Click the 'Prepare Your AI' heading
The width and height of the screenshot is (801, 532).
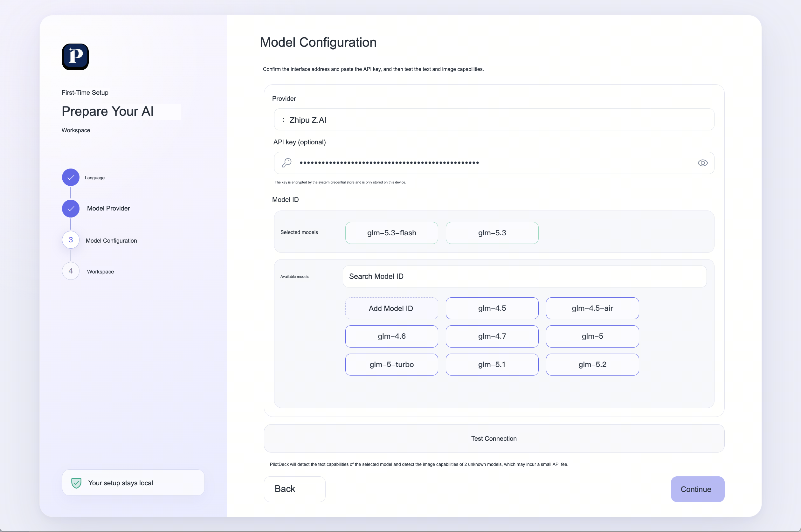(x=107, y=111)
